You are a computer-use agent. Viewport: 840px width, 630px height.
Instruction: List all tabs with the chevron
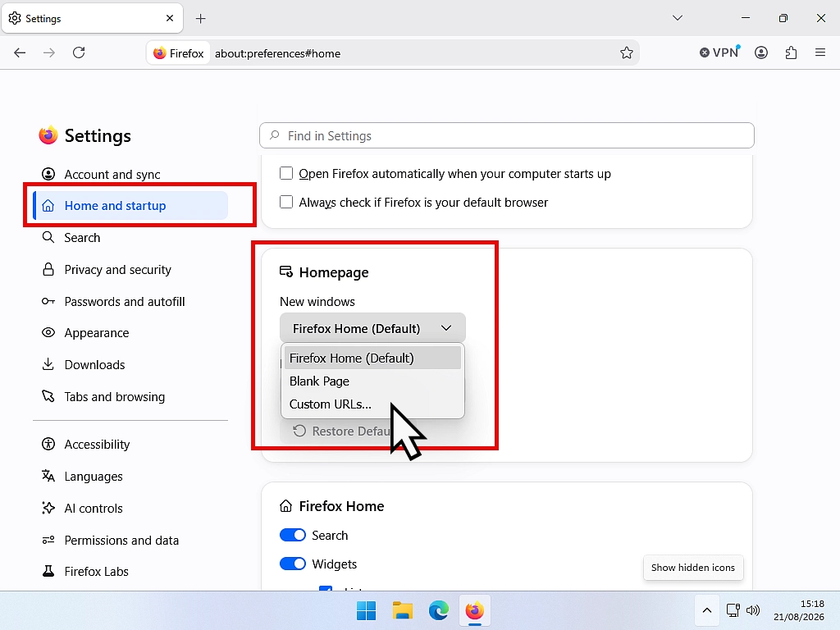(x=677, y=18)
